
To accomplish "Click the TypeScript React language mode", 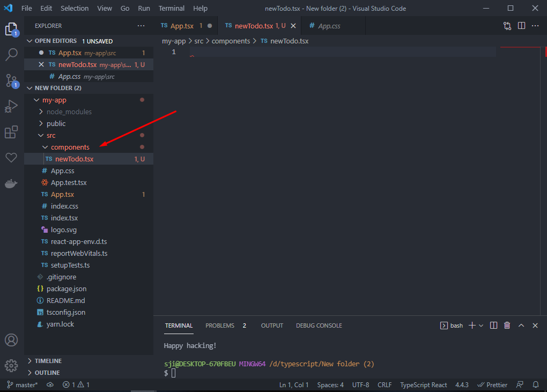I will [423, 384].
